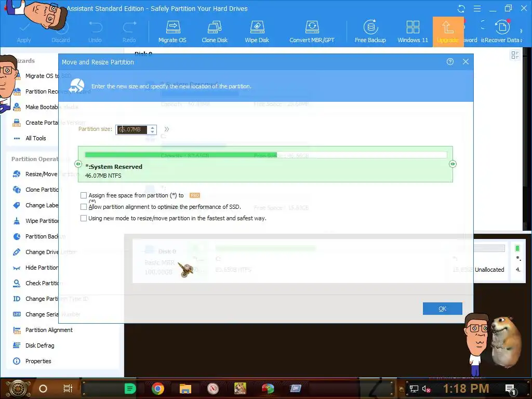This screenshot has width=532, height=399.
Task: Click the right partition resize handle
Action: (453, 164)
